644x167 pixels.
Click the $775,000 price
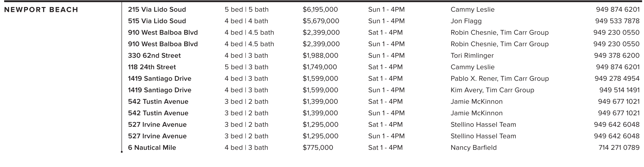[x=318, y=148]
